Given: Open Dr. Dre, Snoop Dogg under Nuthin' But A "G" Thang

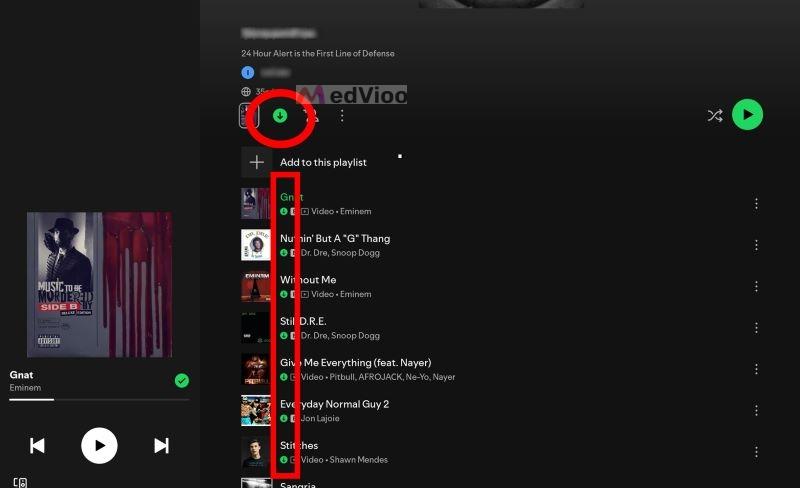Looking at the screenshot, I should pos(340,253).
